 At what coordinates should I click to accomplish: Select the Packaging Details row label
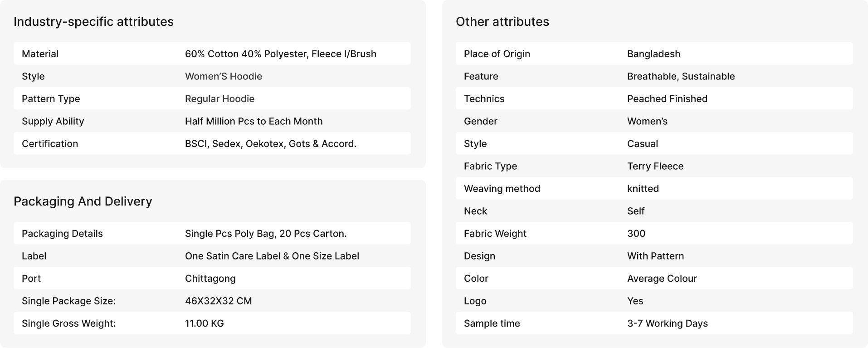pyautogui.click(x=62, y=234)
